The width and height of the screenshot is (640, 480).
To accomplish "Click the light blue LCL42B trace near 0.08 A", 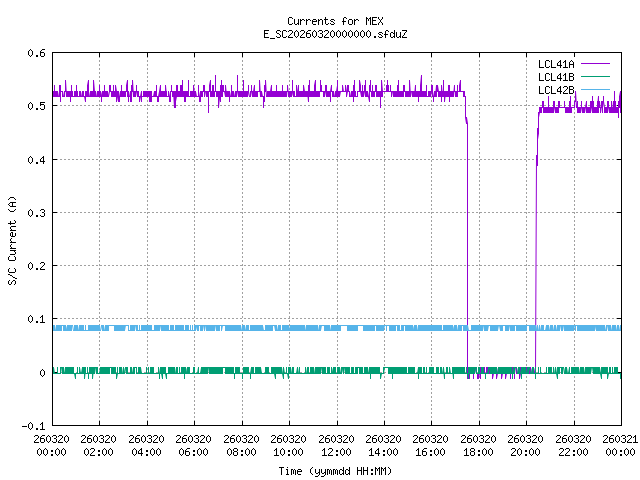I will point(250,328).
